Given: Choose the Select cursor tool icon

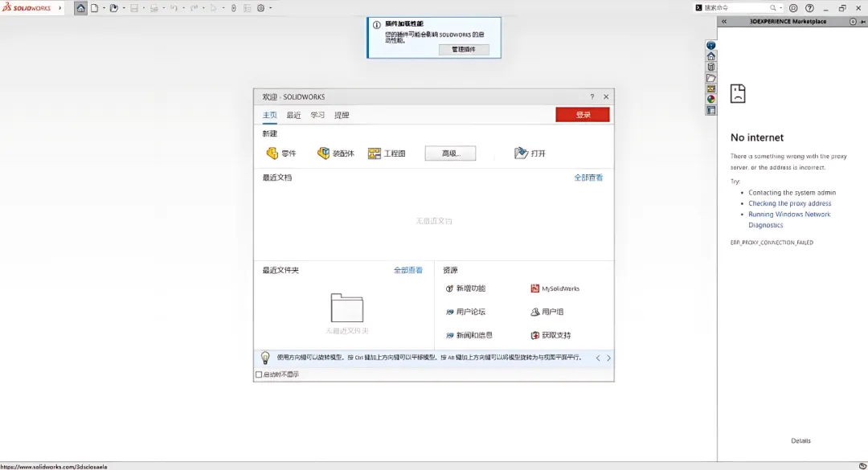Looking at the screenshot, I should 213,8.
